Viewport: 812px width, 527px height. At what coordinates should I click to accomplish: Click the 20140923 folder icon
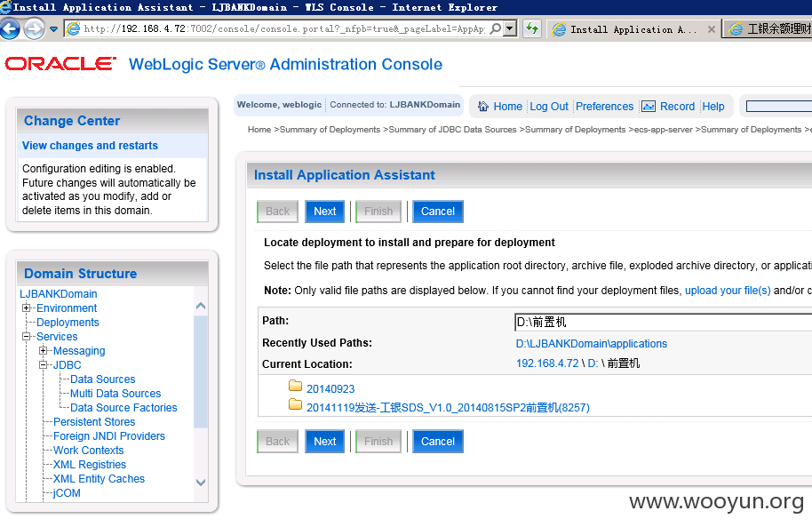295,386
